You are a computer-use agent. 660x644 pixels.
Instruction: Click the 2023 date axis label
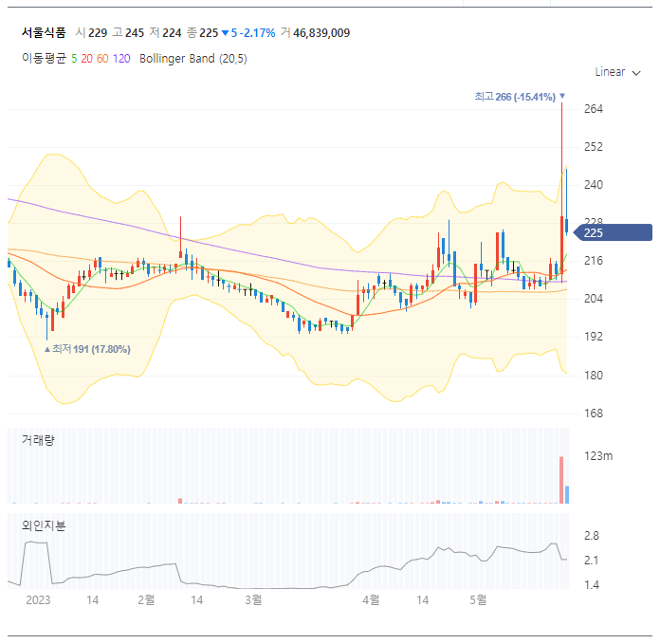pos(38,599)
